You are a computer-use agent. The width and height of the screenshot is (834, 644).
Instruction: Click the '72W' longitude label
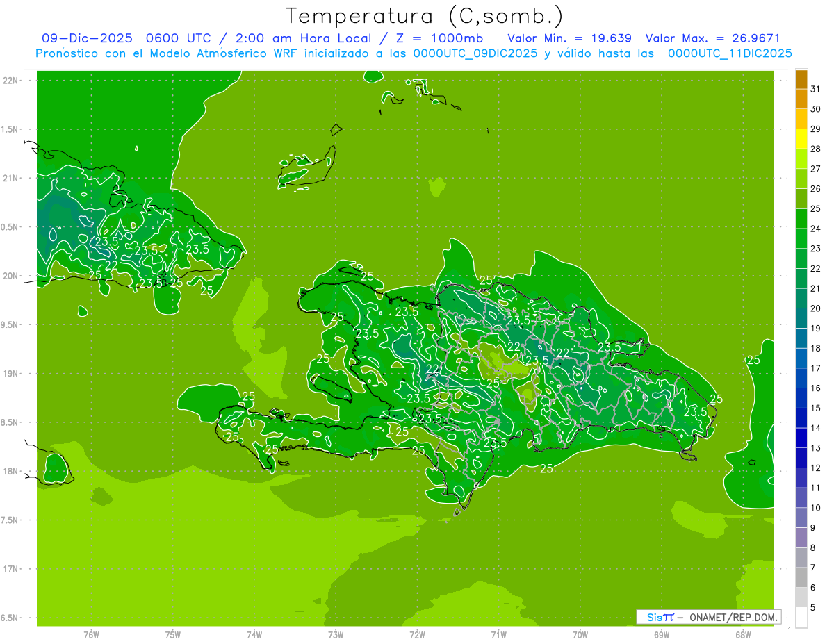click(417, 634)
